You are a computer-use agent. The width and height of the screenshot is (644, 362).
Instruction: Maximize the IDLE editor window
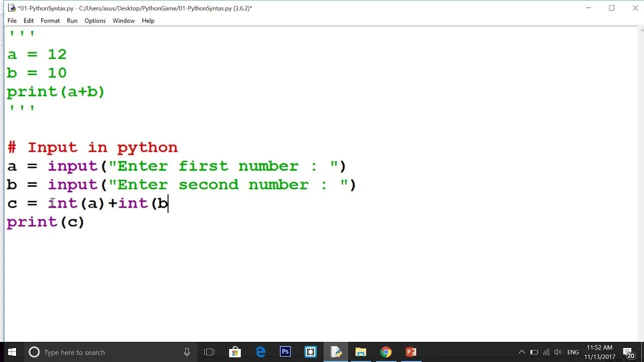click(x=611, y=8)
